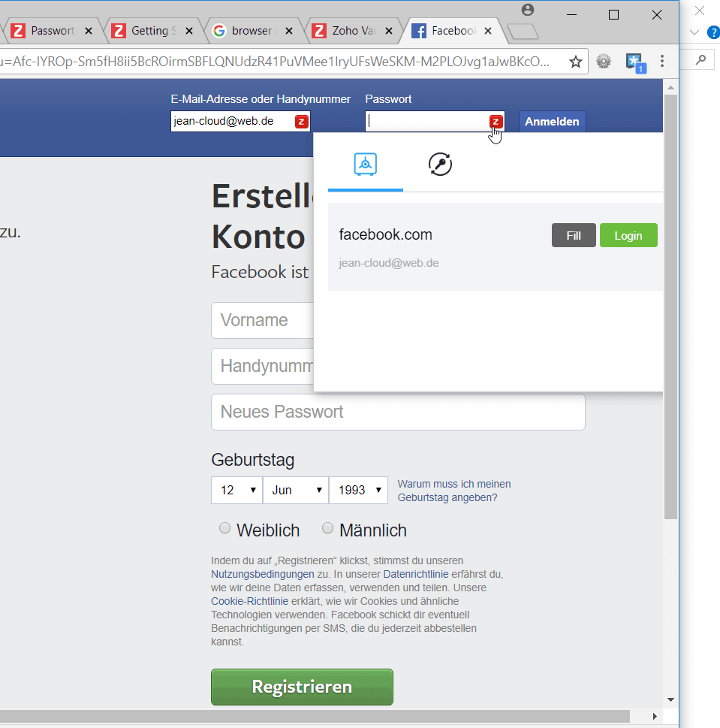Click the gear extension icon in toolbar
The width and height of the screenshot is (720, 728).
(604, 62)
